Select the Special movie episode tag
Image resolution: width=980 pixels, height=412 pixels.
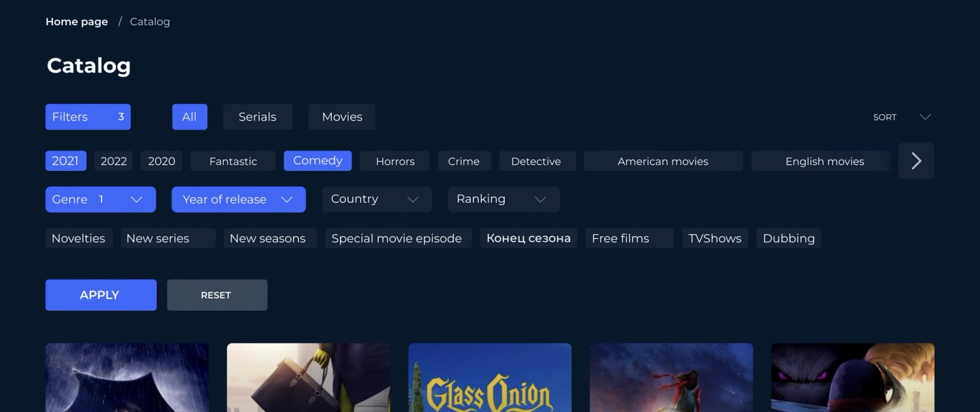tap(398, 239)
